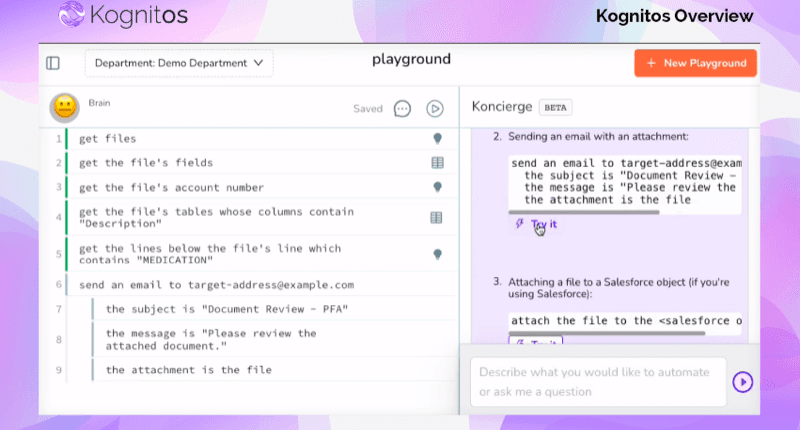Viewport: 800px width, 430px height.
Task: Click the Brain smiley avatar
Action: pos(65,107)
